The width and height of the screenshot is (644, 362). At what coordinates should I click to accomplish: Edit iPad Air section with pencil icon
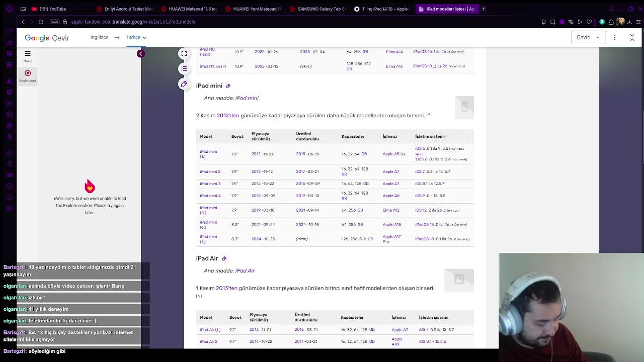click(224, 258)
